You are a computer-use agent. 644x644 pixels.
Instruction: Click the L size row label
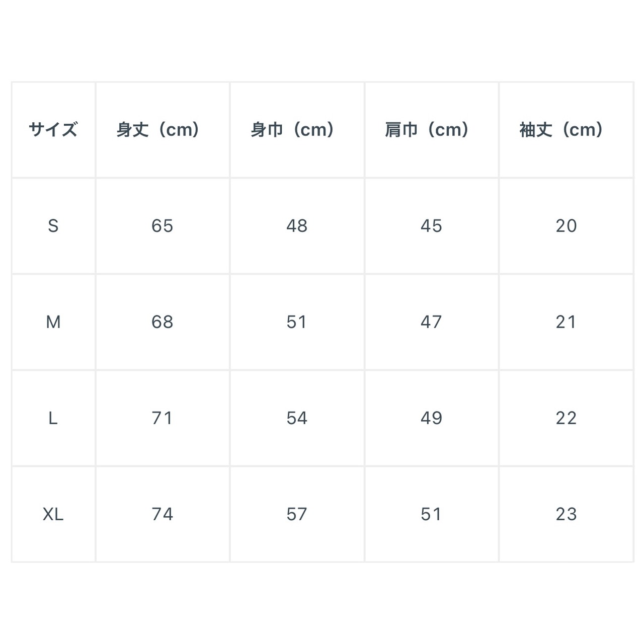[x=53, y=418]
